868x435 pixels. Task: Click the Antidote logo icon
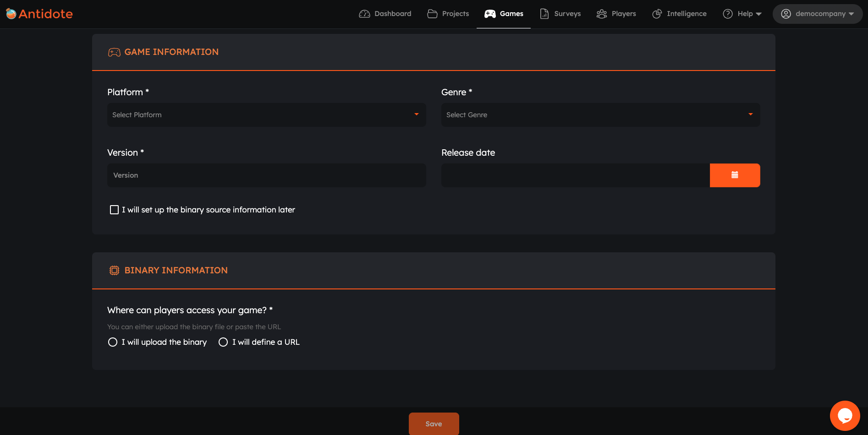[11, 14]
